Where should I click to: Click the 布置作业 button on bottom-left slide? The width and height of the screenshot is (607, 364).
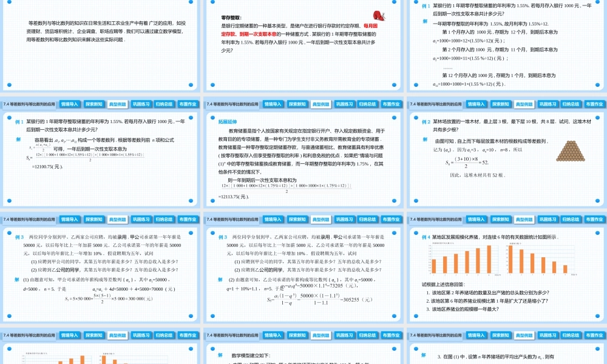point(188,334)
